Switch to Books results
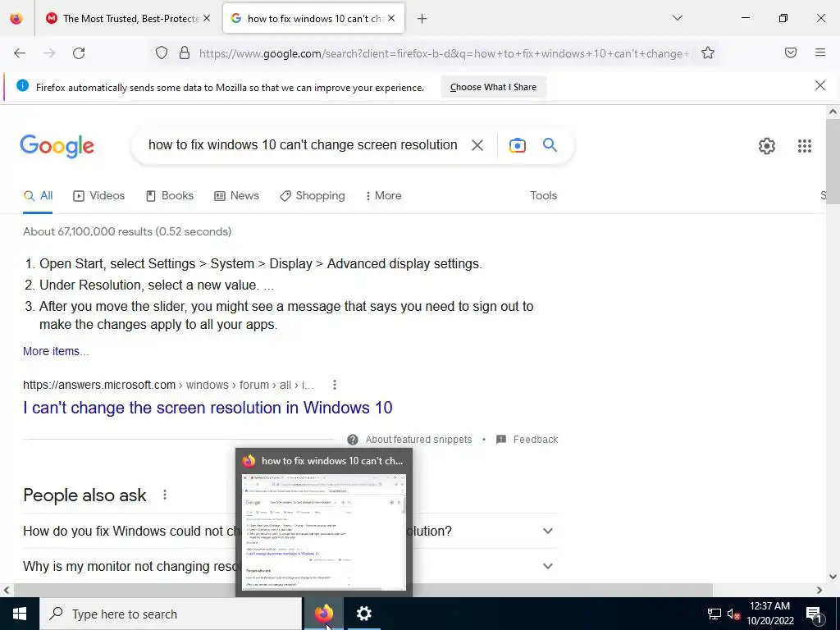 pos(170,196)
